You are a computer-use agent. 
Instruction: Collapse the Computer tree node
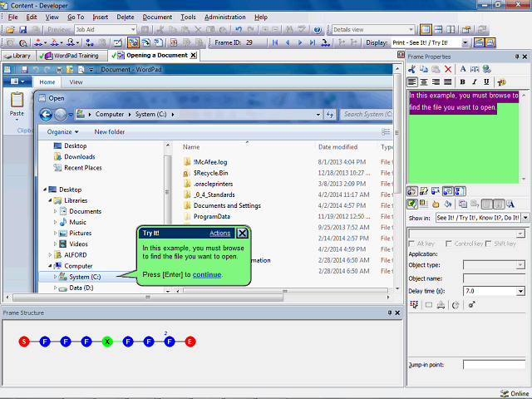point(50,266)
